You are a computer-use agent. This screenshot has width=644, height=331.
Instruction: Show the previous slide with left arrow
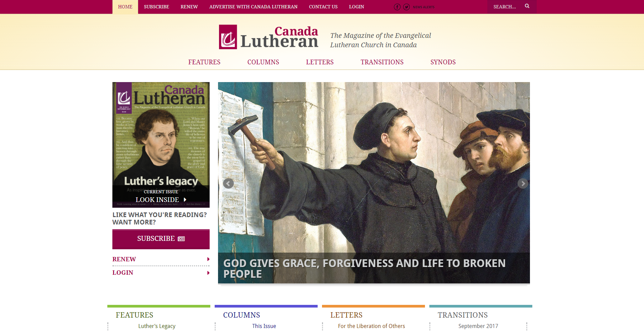[x=228, y=183]
